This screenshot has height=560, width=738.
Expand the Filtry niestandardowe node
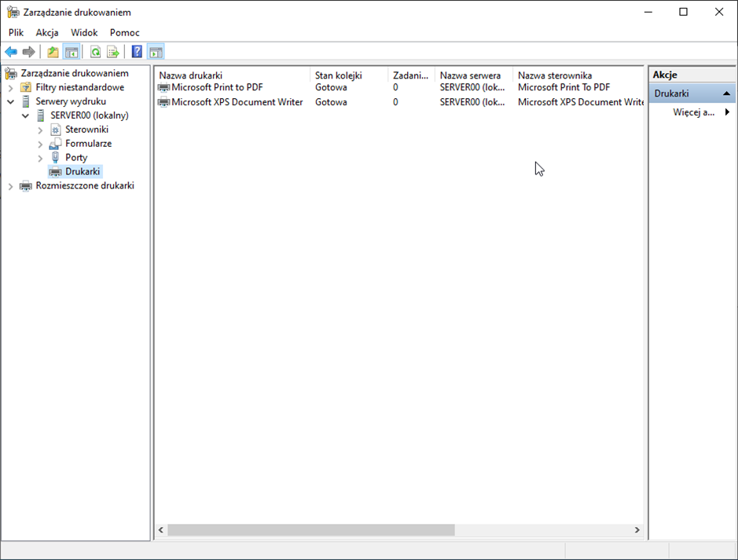coord(11,88)
